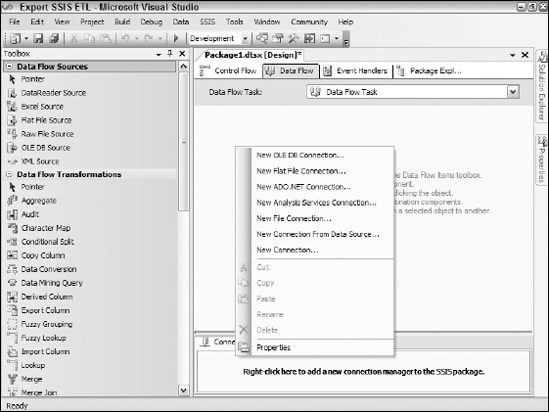
Task: Open the File menu
Action: [14, 22]
